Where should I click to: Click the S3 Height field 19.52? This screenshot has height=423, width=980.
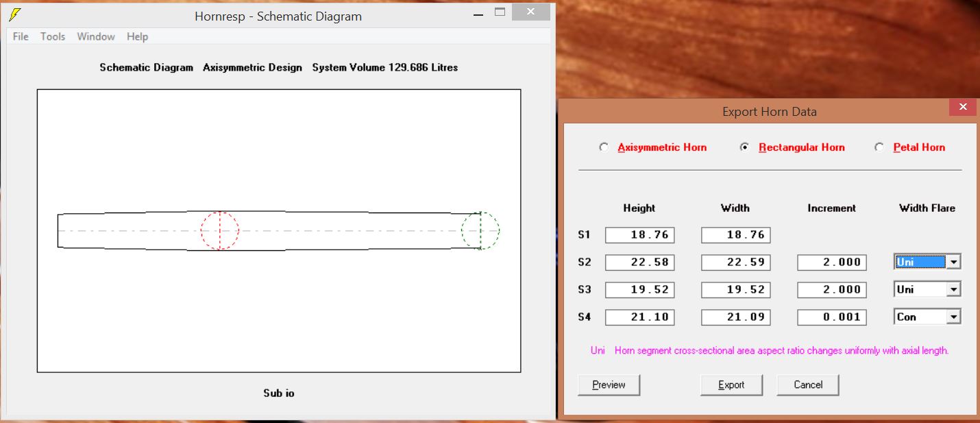pos(640,289)
